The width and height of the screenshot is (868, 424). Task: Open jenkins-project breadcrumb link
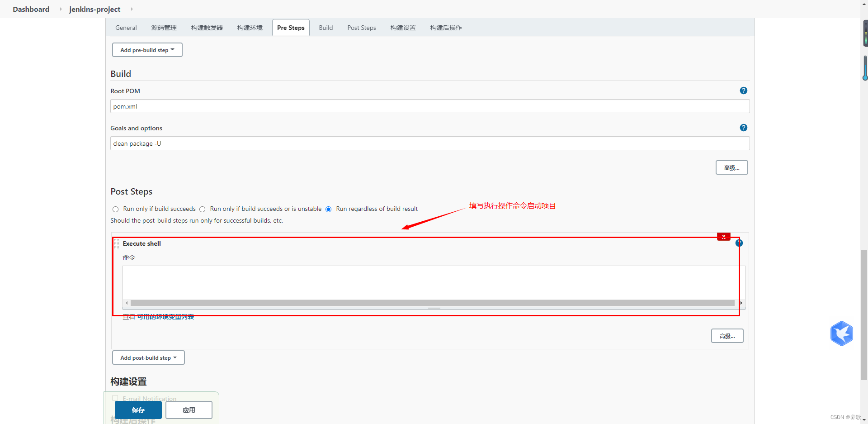[x=95, y=9]
